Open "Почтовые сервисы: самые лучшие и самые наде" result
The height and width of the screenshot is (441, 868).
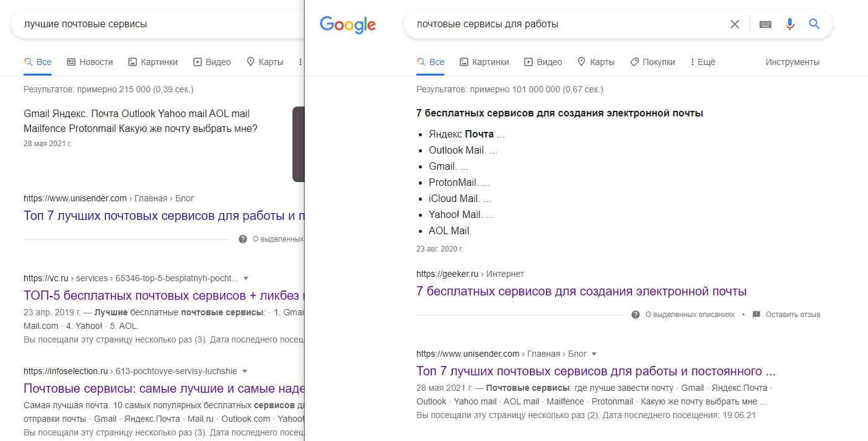click(164, 389)
